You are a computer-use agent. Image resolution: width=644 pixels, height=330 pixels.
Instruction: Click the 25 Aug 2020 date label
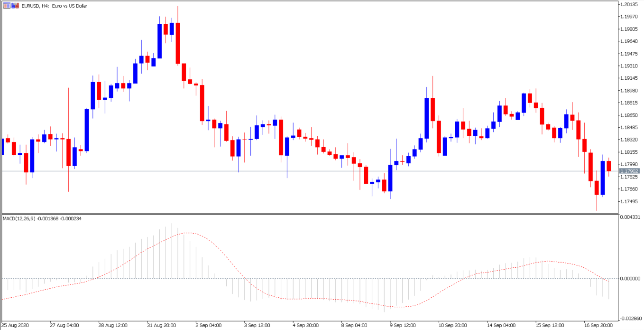click(x=15, y=326)
